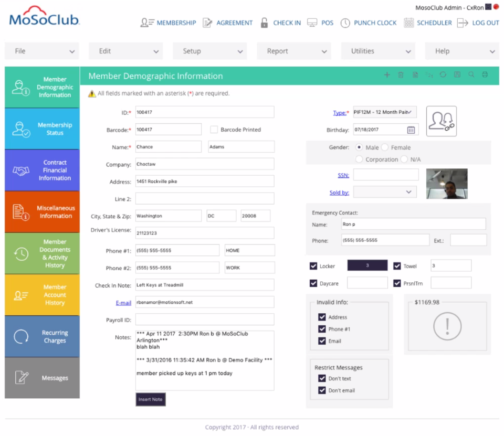
Task: Print the member information
Action: pyautogui.click(x=485, y=75)
